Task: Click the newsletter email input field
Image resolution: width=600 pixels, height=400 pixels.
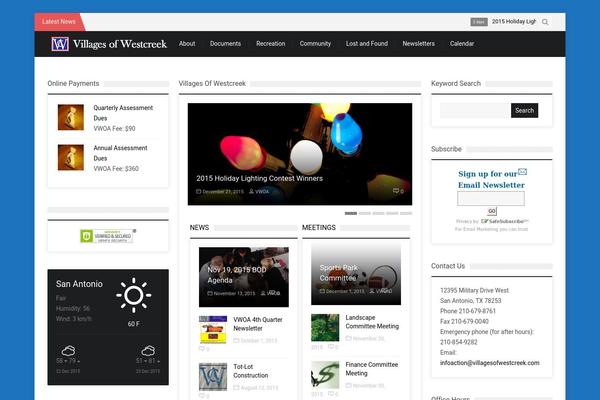Action: [x=491, y=199]
